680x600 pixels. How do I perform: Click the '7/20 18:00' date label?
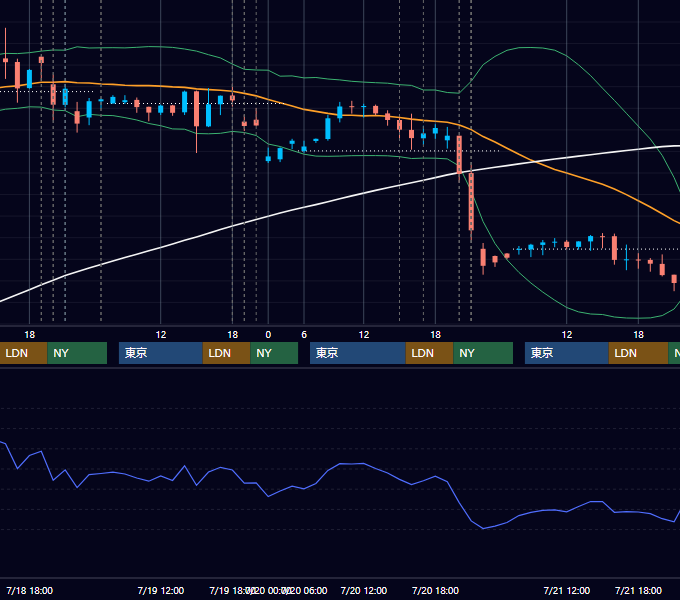pos(435,590)
